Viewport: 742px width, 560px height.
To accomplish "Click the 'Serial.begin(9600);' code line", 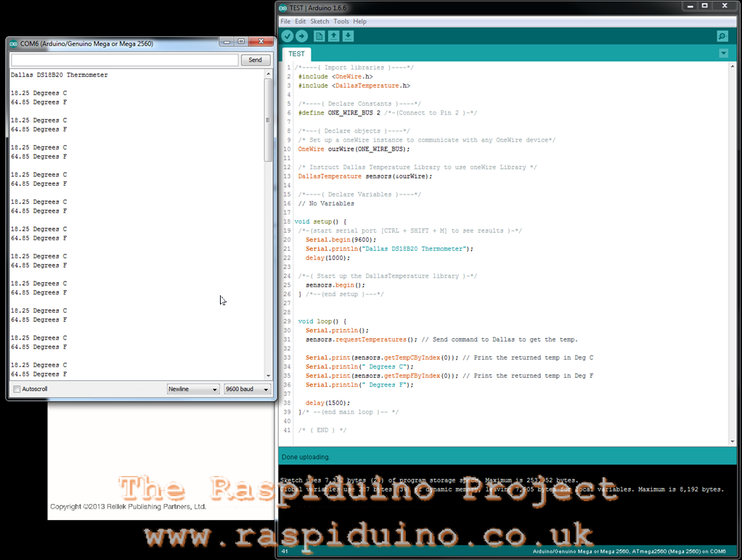I will point(341,240).
